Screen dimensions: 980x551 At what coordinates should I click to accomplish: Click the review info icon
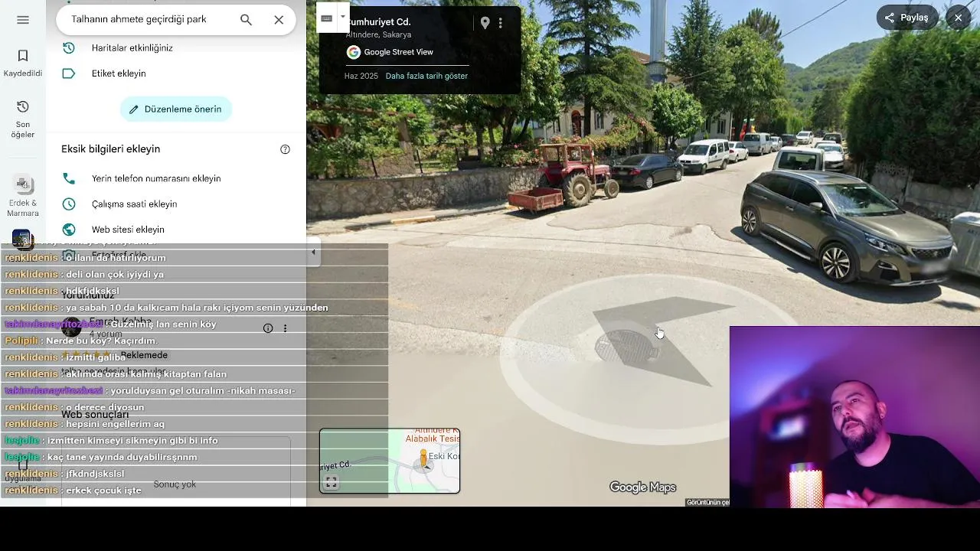click(268, 328)
